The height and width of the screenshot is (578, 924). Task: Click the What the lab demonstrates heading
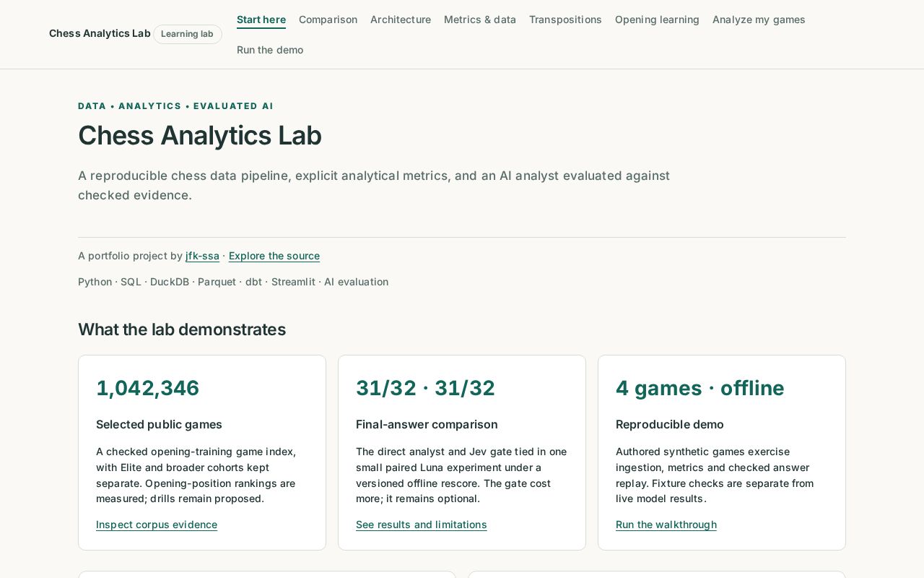(182, 329)
